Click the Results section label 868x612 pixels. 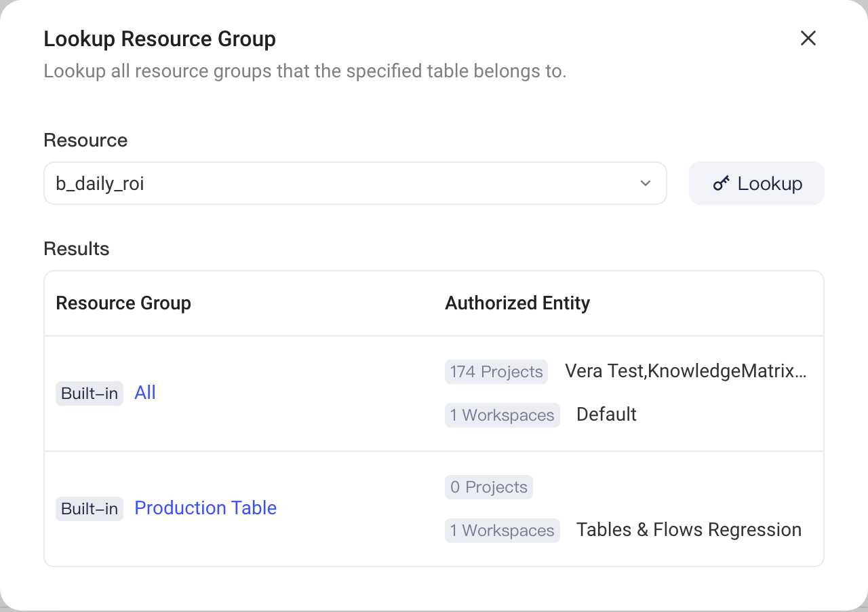(x=77, y=249)
